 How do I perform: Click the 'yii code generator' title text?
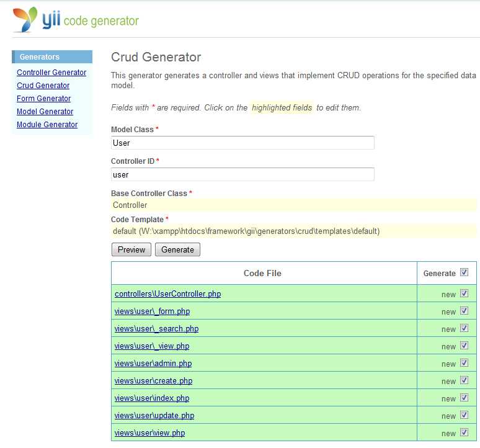click(x=91, y=20)
